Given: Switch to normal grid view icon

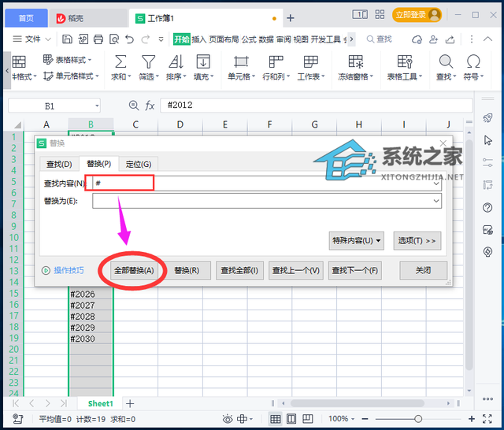Looking at the screenshot, I should coord(275,419).
